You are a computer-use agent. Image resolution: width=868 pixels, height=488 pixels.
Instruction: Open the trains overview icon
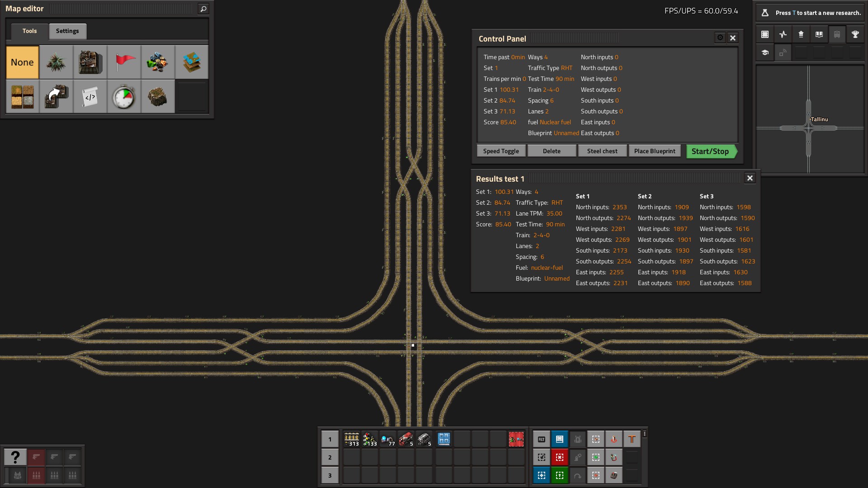[x=837, y=34]
